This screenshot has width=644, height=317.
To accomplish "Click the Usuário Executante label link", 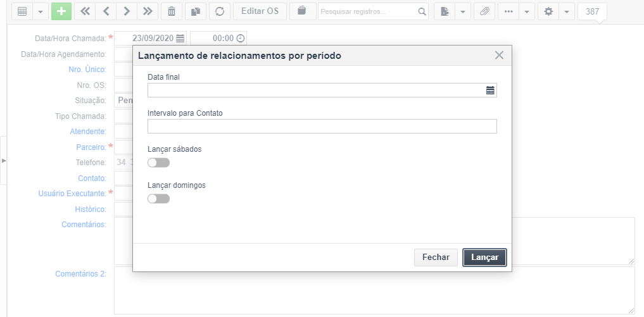I will (72, 194).
